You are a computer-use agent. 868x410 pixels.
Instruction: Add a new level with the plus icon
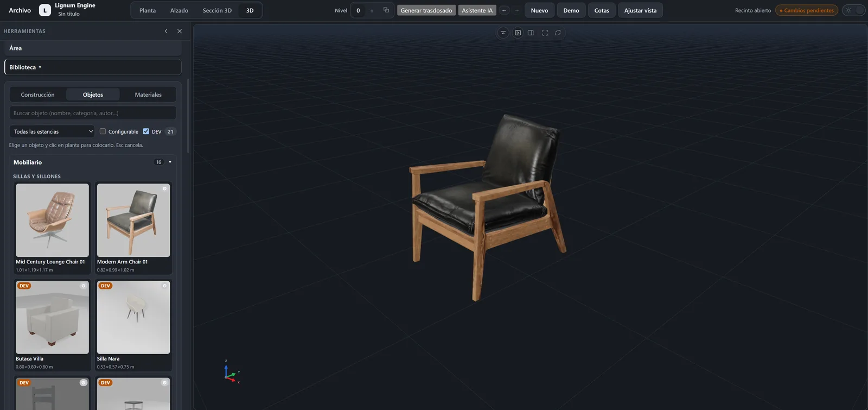pyautogui.click(x=372, y=10)
